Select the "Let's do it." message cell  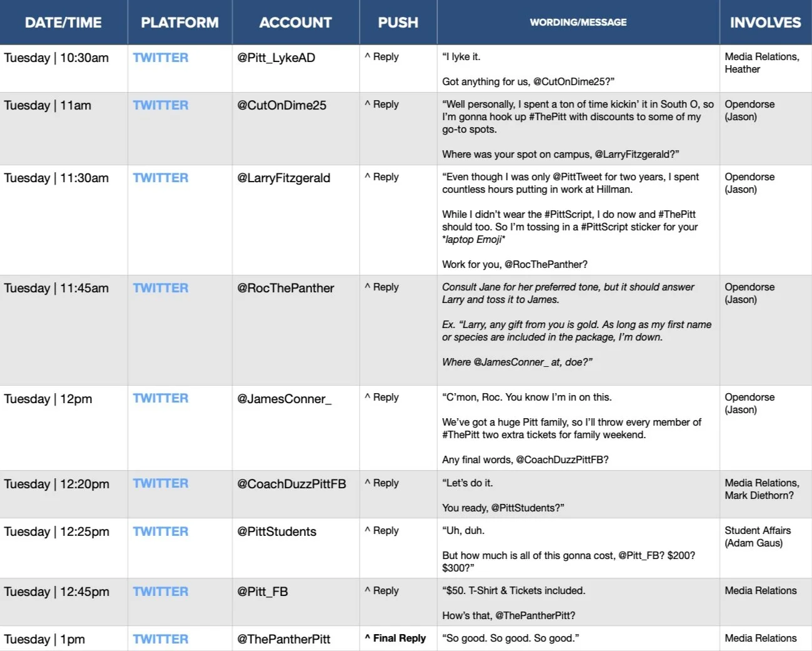(x=578, y=494)
